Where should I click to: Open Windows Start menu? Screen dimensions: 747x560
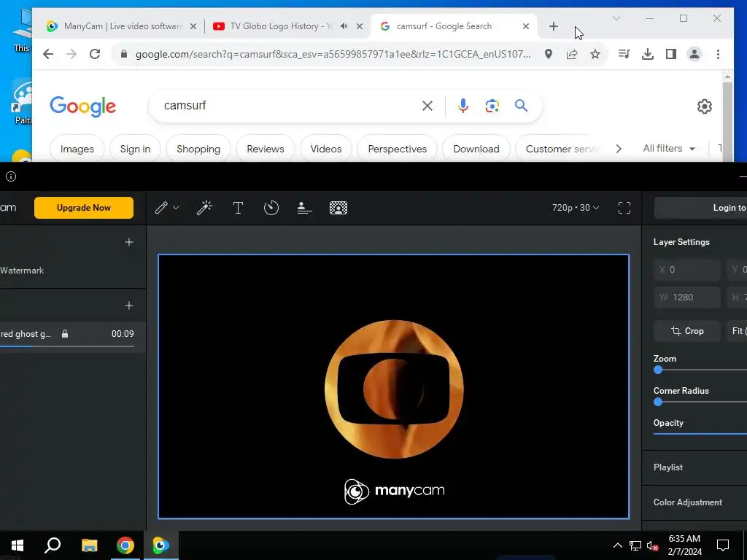point(18,545)
